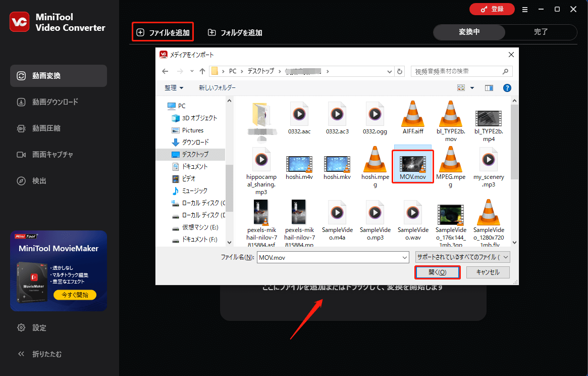The height and width of the screenshot is (376, 588).
Task: Select the MPEG.mpeg file
Action: point(451,167)
